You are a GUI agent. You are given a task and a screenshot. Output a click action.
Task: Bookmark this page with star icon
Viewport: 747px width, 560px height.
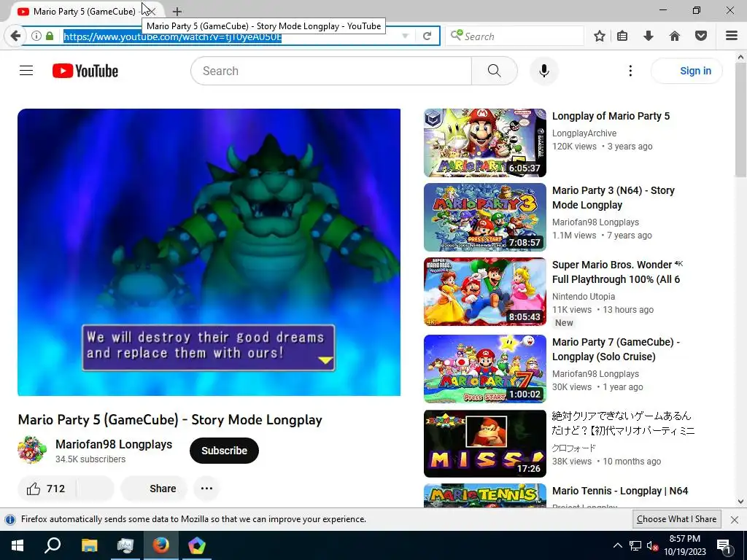[600, 36]
